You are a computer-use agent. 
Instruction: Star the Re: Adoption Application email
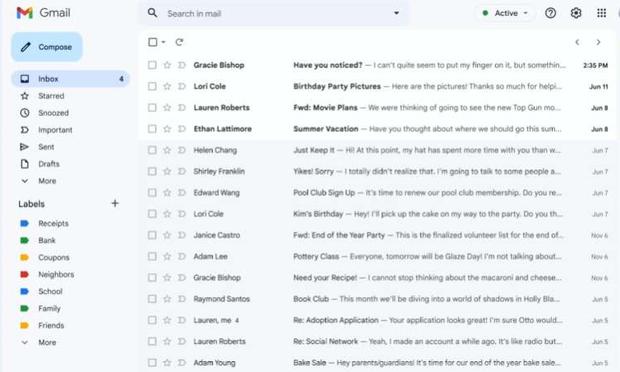tap(167, 320)
